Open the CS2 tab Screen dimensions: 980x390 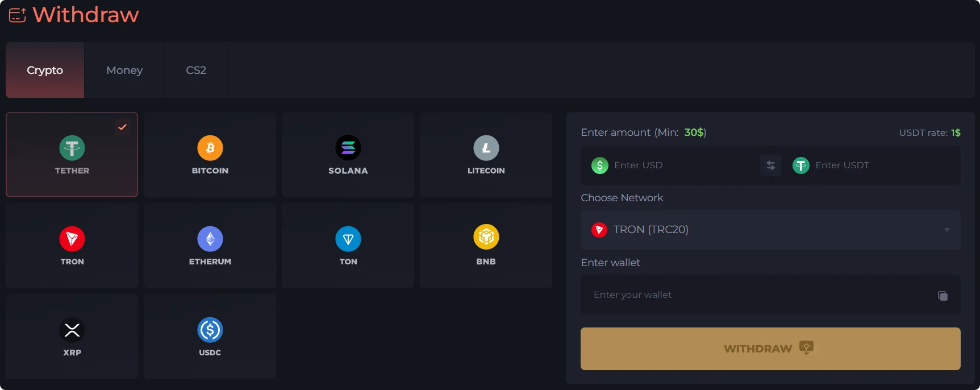tap(196, 70)
